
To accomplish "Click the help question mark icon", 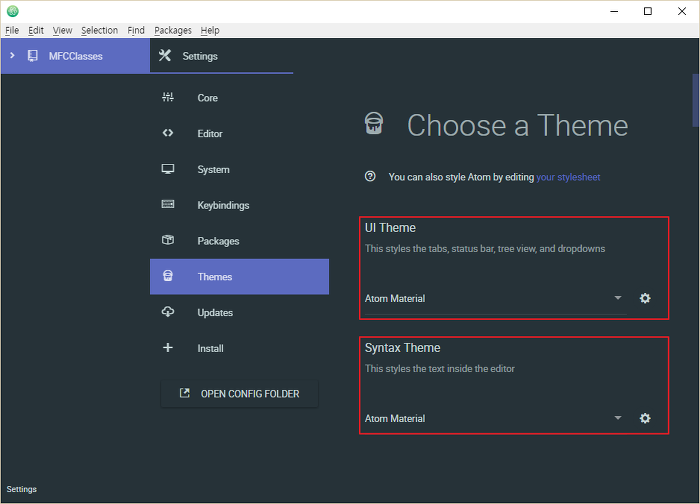I will point(370,176).
